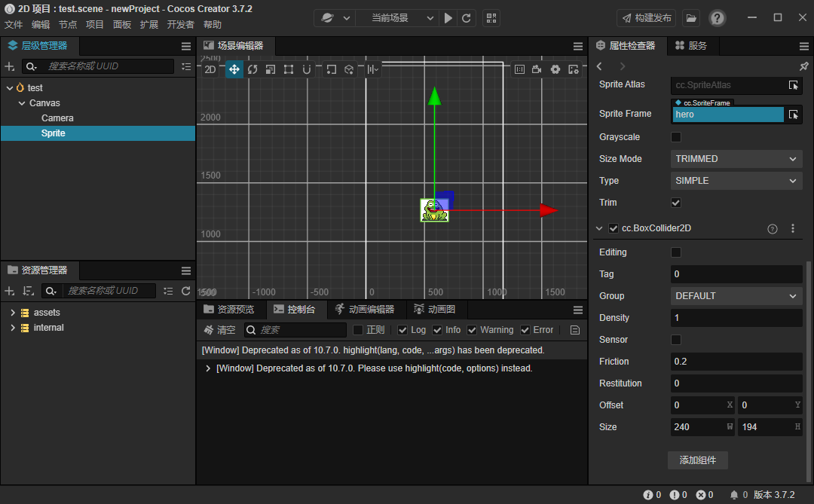Open the Group DEFAULT dropdown
The image size is (814, 504).
[736, 296]
